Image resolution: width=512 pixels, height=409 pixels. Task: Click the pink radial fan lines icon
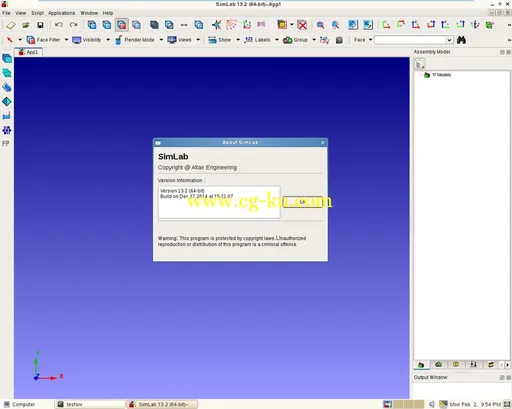(231, 25)
